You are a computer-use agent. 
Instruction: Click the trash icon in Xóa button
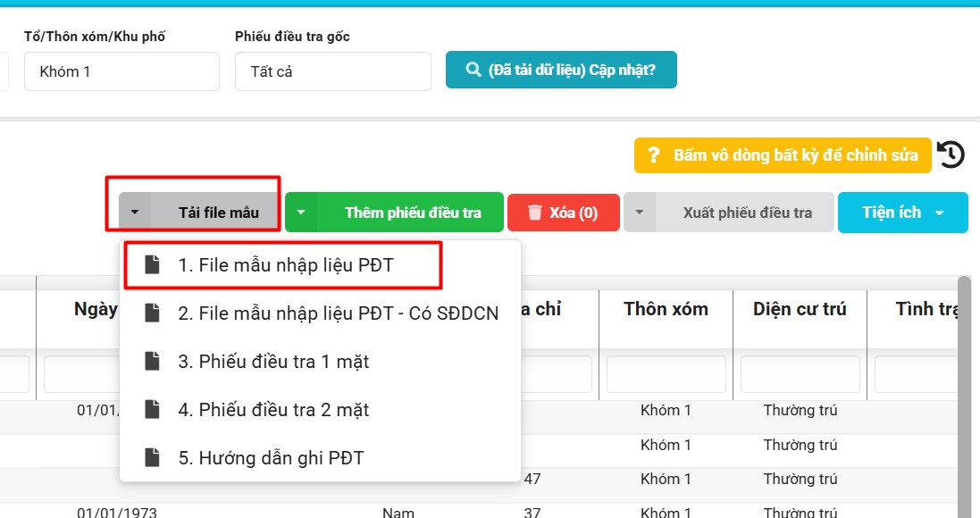pos(535,213)
